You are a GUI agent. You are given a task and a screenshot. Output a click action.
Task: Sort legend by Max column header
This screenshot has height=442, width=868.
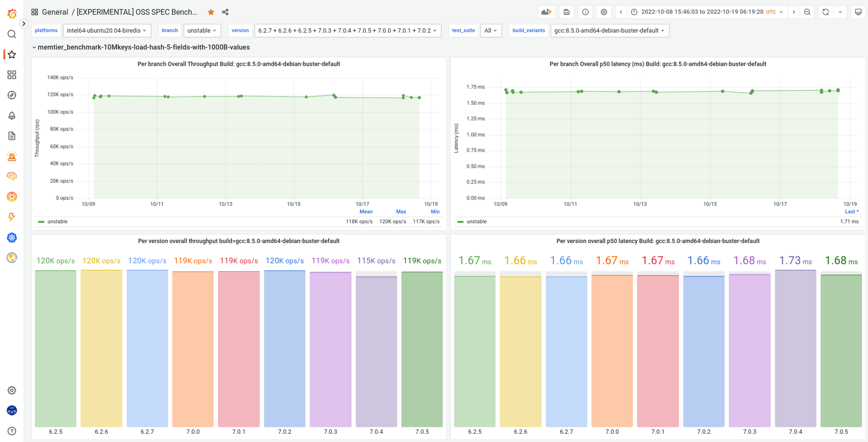401,212
